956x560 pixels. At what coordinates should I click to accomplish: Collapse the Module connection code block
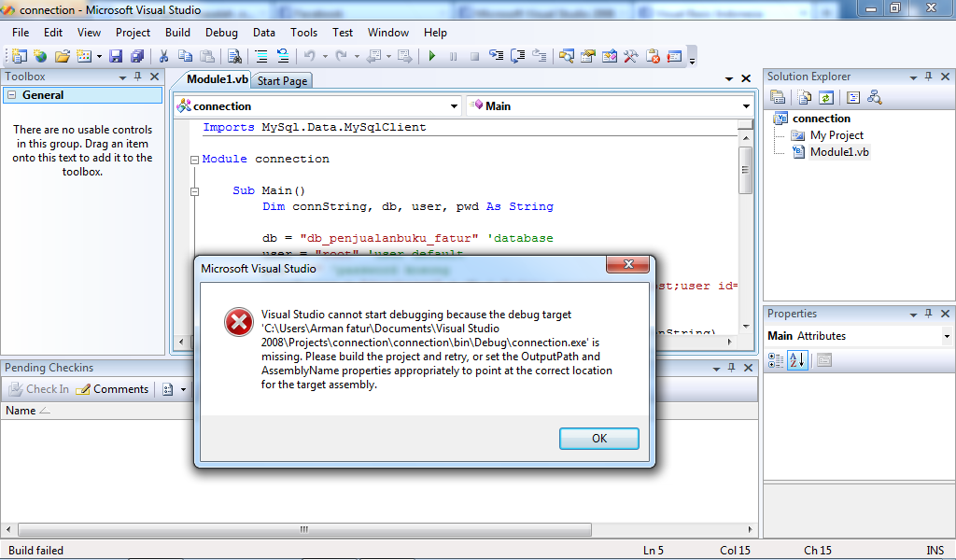194,160
